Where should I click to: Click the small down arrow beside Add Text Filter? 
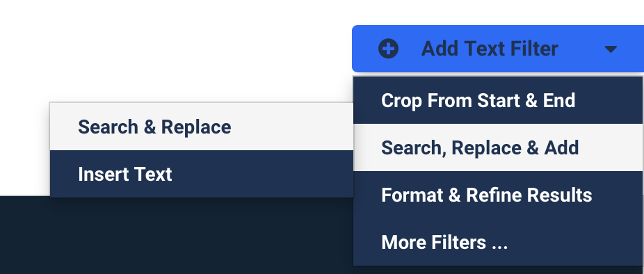(x=611, y=49)
